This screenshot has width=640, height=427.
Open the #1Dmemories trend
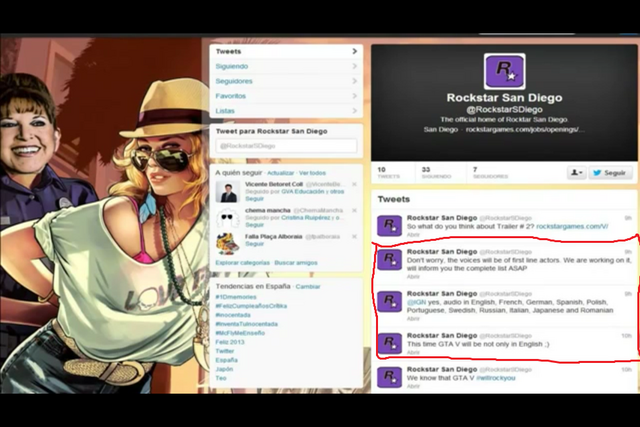point(236,297)
